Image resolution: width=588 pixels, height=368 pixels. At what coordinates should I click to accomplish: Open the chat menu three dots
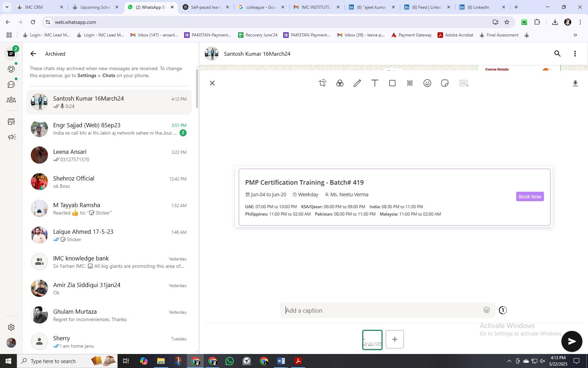(x=575, y=54)
